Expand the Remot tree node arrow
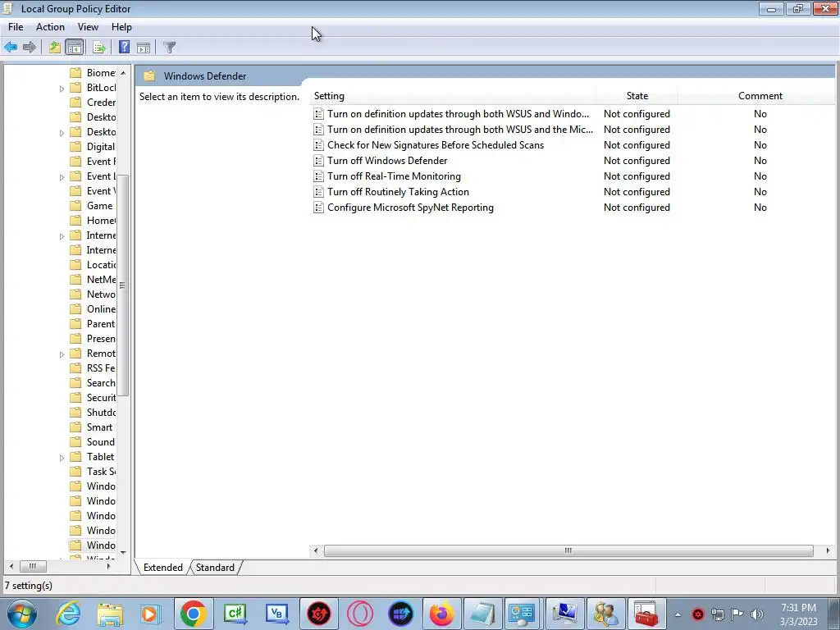 coord(62,354)
